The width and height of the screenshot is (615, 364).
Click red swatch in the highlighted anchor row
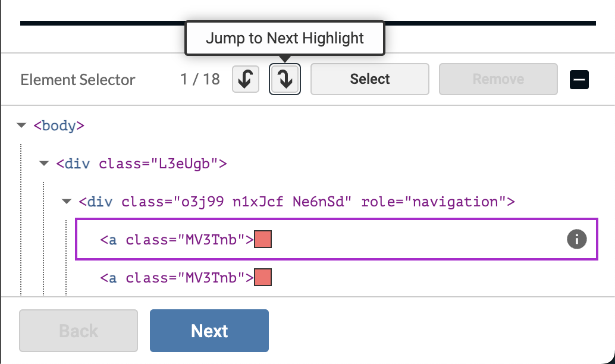tap(263, 240)
